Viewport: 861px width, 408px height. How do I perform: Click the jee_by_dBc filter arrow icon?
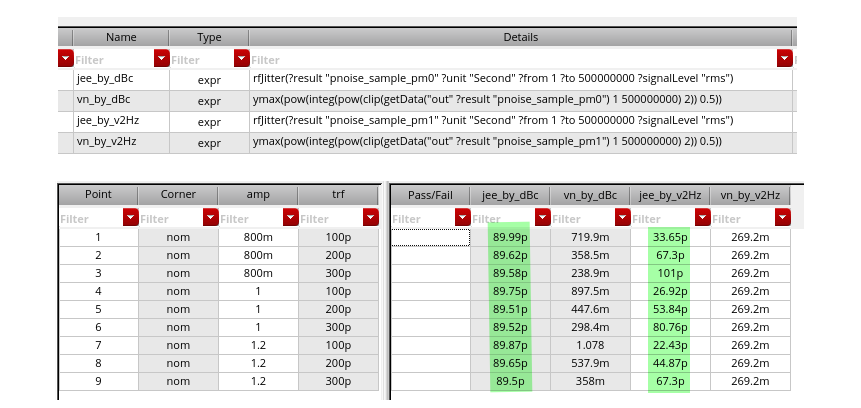542,217
